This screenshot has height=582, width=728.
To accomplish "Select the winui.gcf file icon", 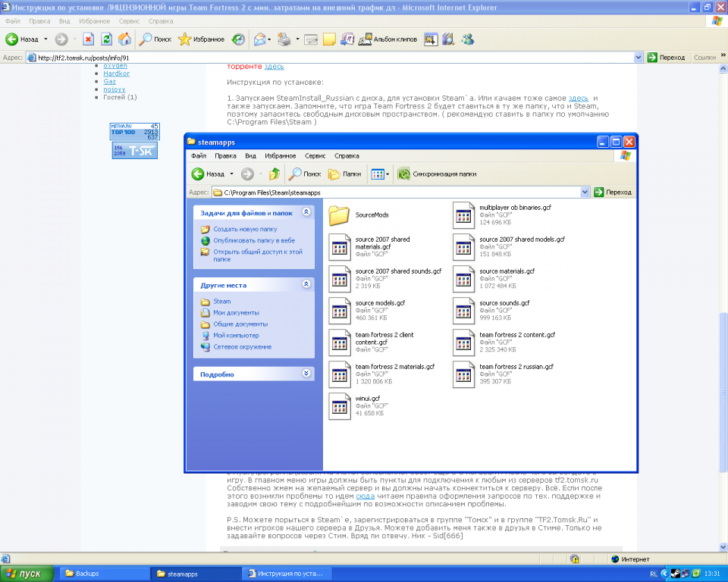I will click(x=339, y=406).
